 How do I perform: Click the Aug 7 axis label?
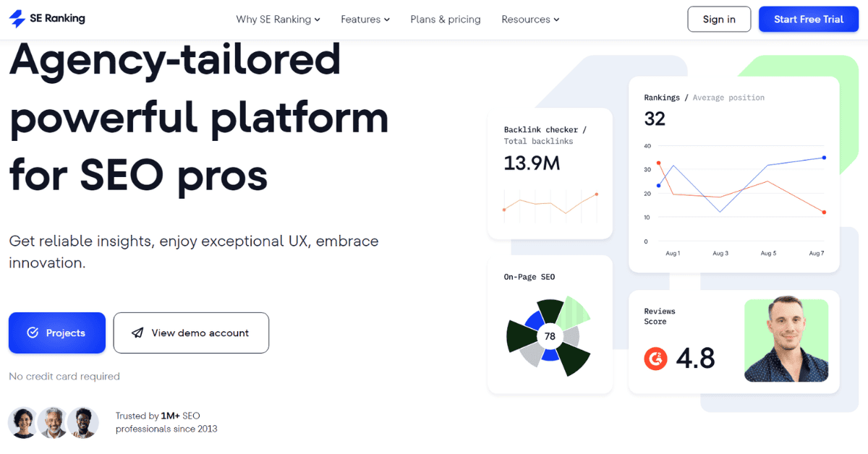click(x=817, y=254)
